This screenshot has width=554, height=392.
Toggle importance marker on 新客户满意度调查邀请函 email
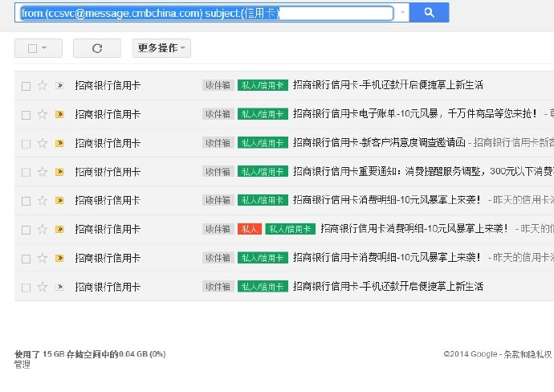[x=59, y=143]
